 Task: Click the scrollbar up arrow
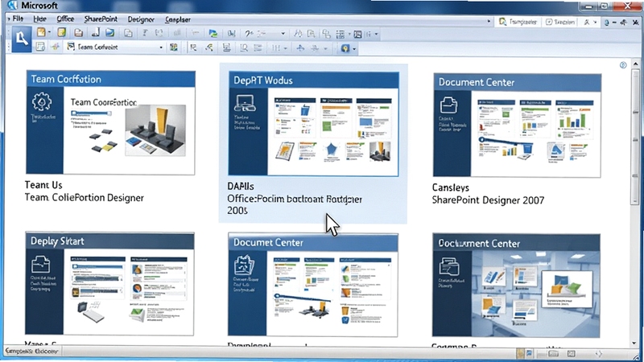click(635, 64)
